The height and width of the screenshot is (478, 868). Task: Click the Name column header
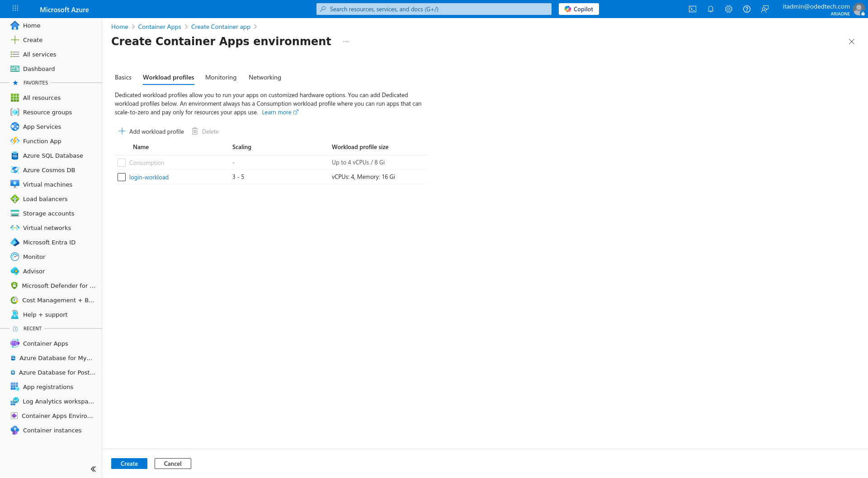(141, 147)
